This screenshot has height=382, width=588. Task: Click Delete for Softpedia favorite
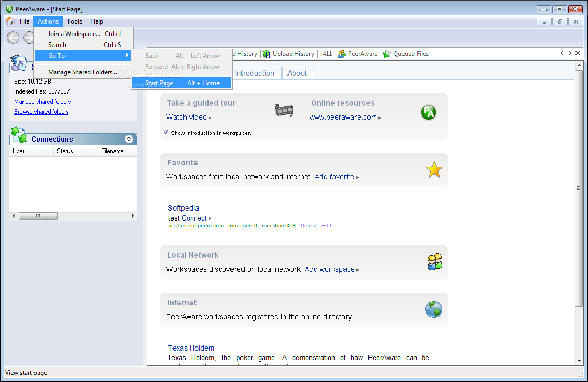click(x=308, y=226)
